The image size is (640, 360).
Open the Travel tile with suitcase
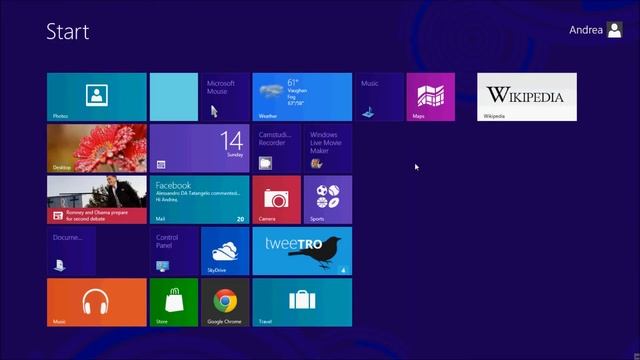point(302,302)
